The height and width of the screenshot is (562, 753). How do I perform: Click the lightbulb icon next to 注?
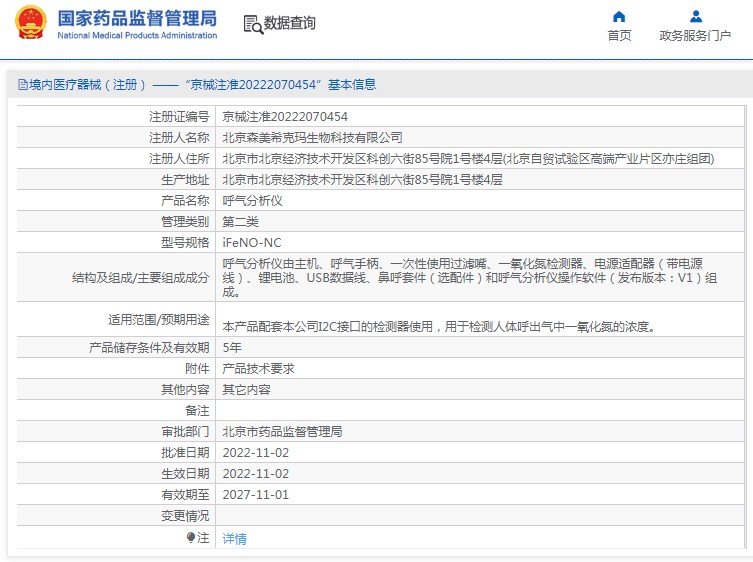point(191,538)
